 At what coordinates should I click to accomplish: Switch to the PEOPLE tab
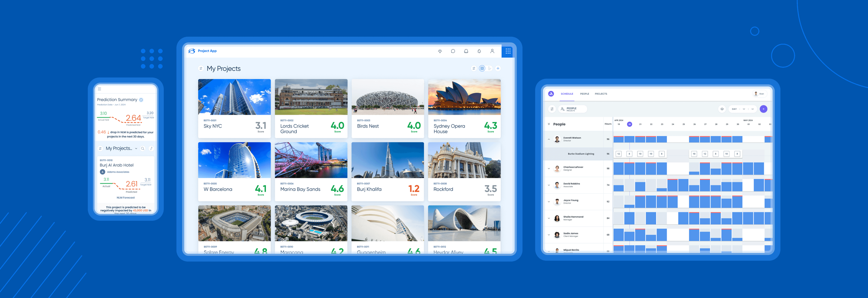tap(584, 94)
